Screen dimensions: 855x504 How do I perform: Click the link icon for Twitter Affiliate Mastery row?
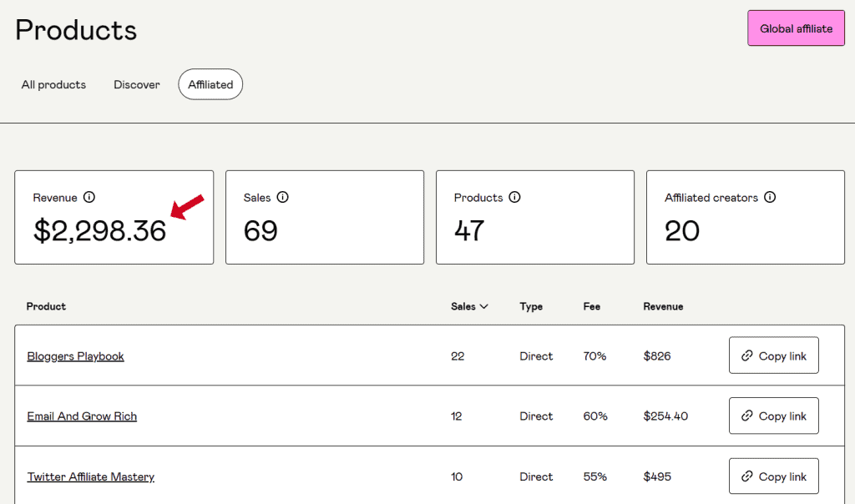coord(748,476)
